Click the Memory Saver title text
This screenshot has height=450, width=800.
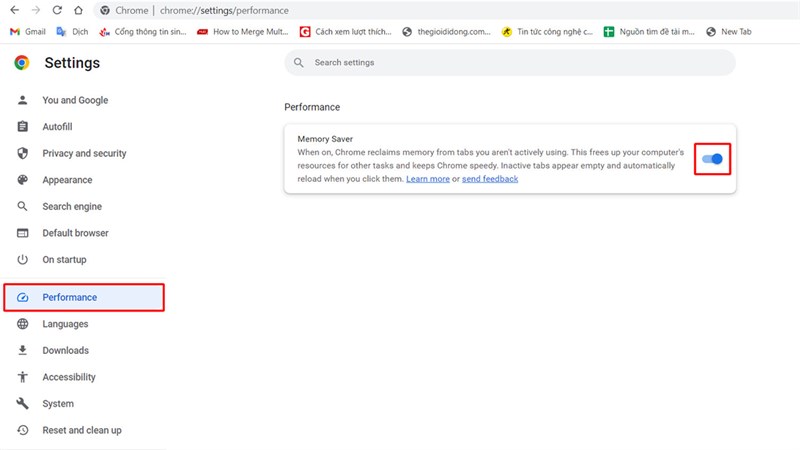(325, 139)
